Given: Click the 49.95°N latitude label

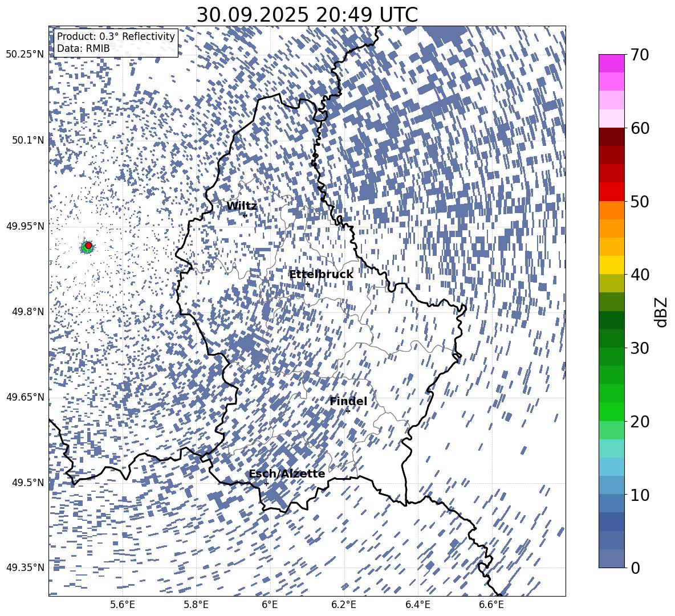Looking at the screenshot, I should [x=25, y=226].
